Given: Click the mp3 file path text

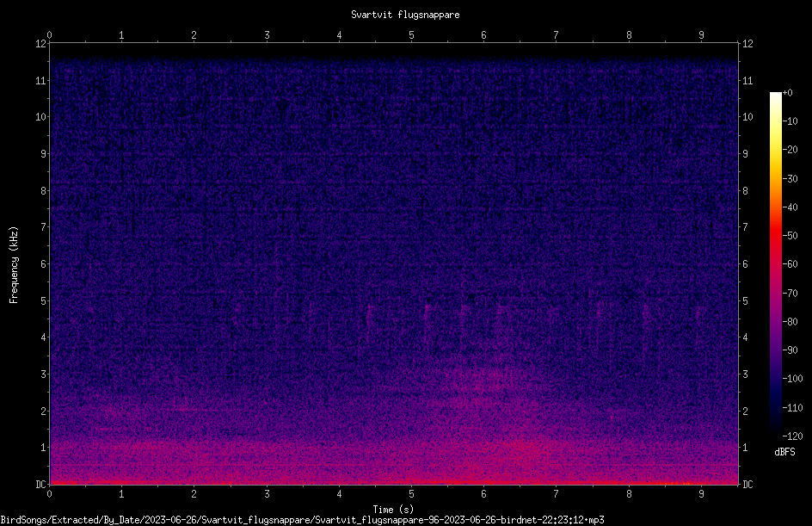Looking at the screenshot, I should pos(303,520).
